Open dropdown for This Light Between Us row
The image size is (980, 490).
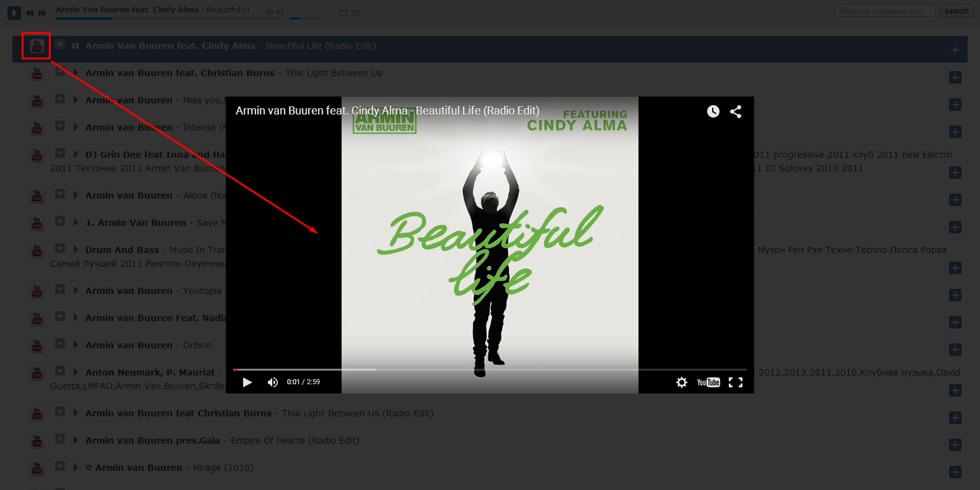click(x=60, y=71)
